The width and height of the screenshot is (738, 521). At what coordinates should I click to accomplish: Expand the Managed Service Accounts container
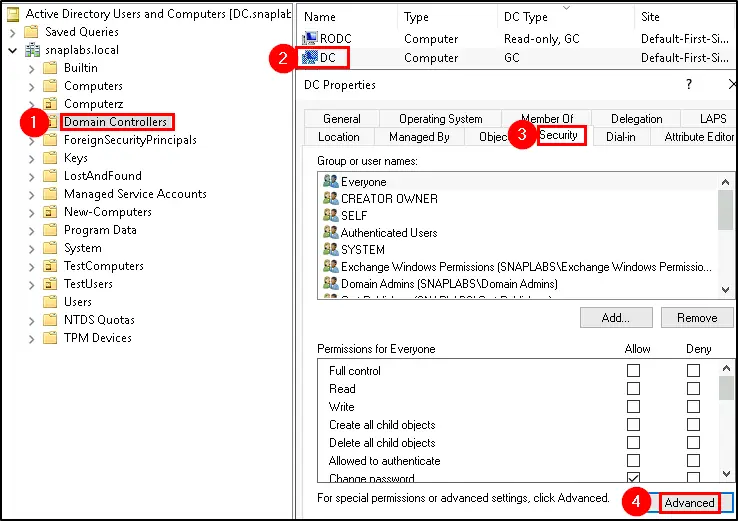(32, 195)
